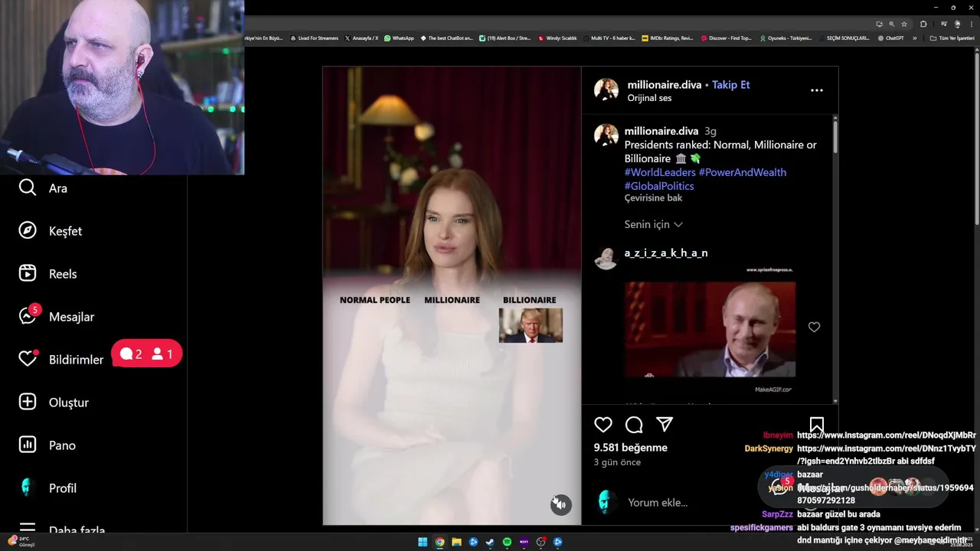980x551 pixels.
Task: Like the reel with heart icon
Action: click(x=603, y=425)
